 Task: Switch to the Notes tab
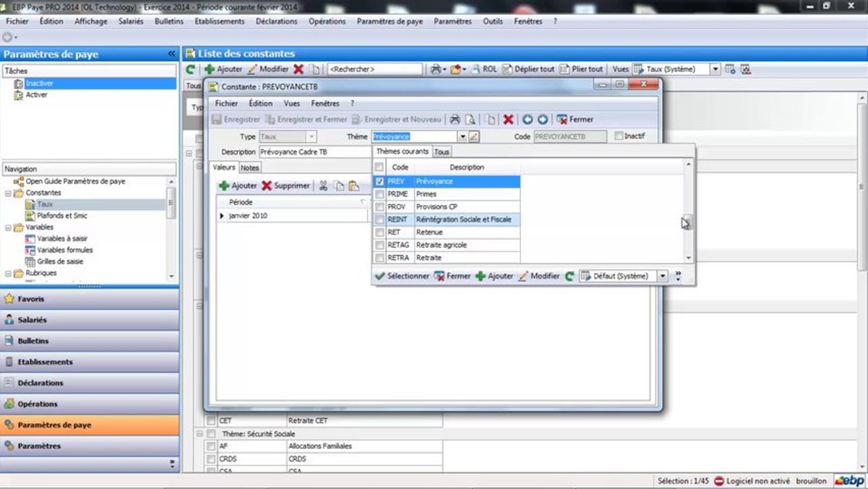(250, 167)
